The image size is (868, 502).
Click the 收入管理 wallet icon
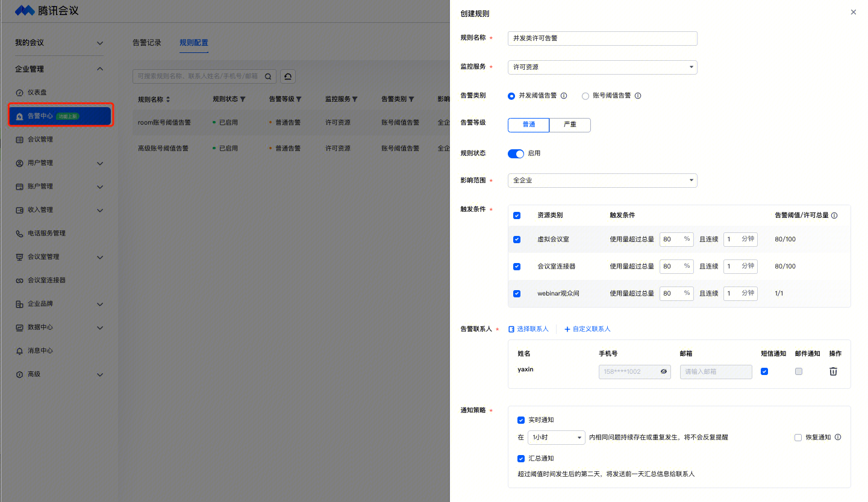[20, 210]
